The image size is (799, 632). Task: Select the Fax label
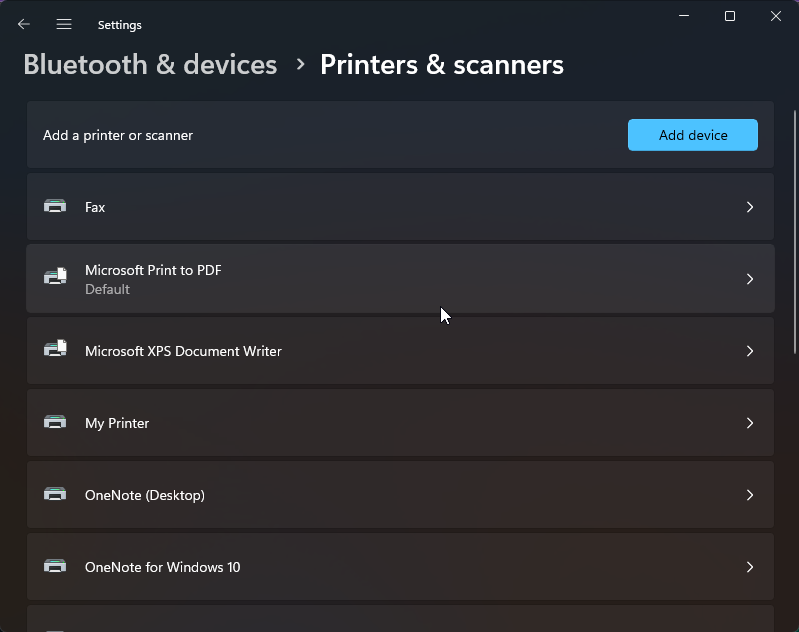95,207
